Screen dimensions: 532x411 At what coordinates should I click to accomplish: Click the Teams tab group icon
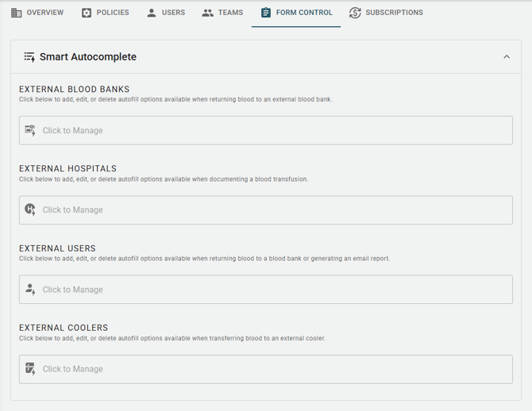207,13
